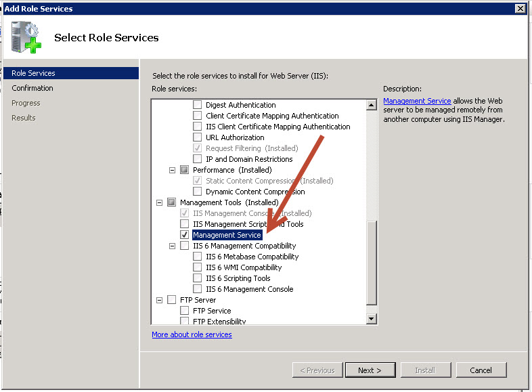Select IIS Management Console (Installed) text
Viewport: 532px width, 392px height.
(252, 213)
